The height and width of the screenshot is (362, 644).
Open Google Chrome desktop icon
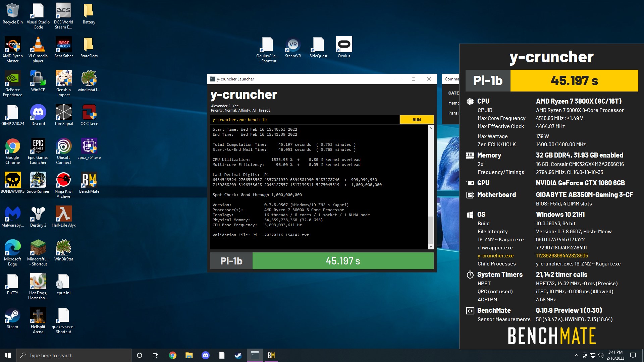pos(13,152)
